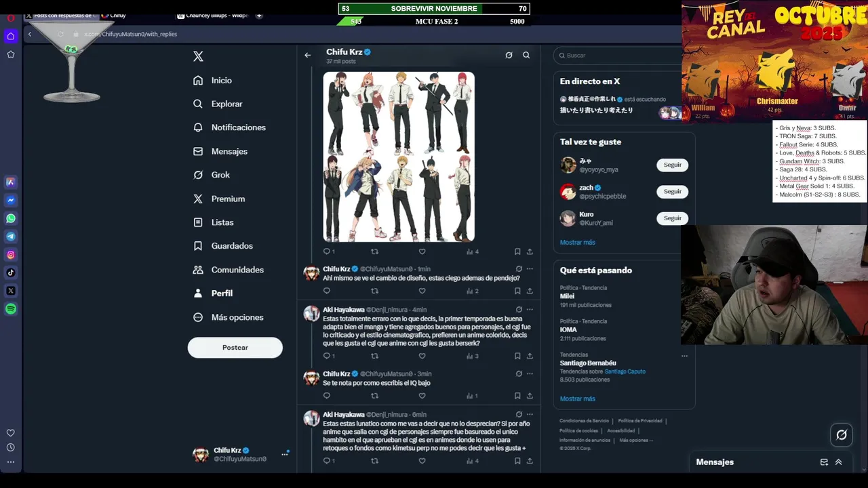Click 'Mostrar más' under Tal vez te guste
868x488 pixels.
coord(578,243)
